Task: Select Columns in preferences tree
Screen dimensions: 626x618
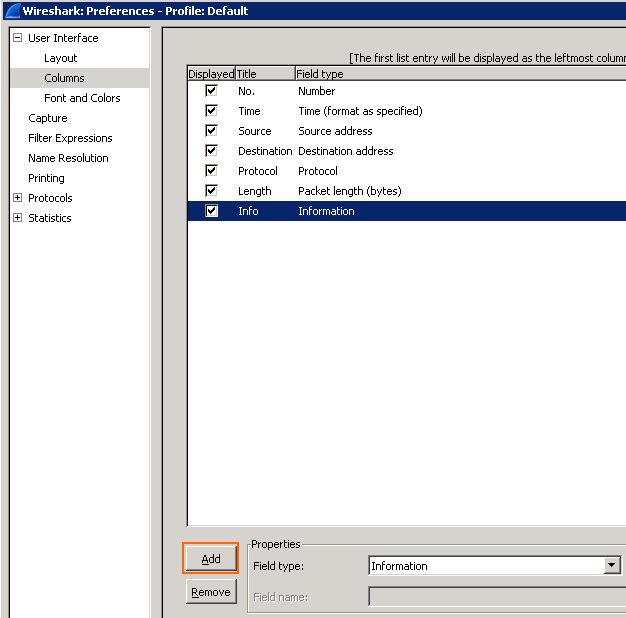Action: pyautogui.click(x=64, y=78)
